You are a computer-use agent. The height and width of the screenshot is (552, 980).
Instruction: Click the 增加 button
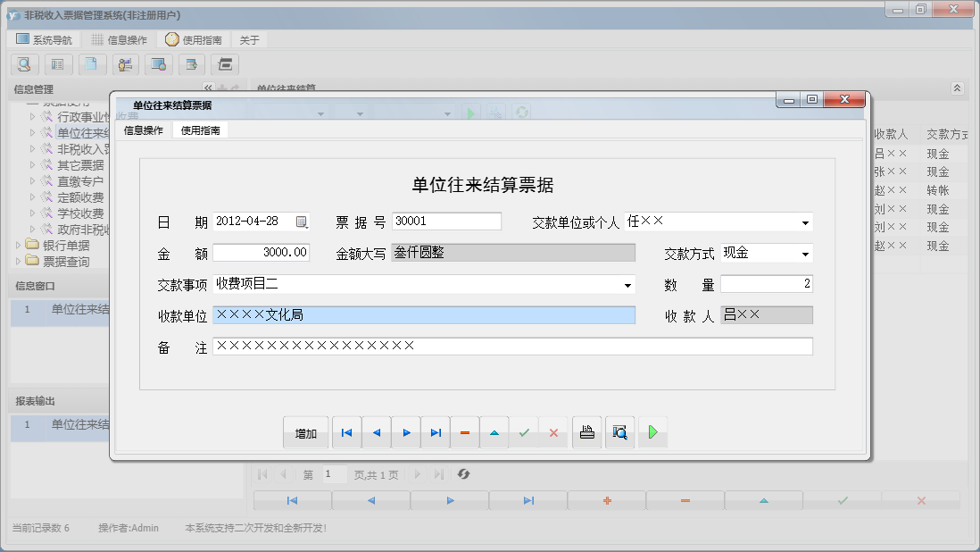pos(305,433)
